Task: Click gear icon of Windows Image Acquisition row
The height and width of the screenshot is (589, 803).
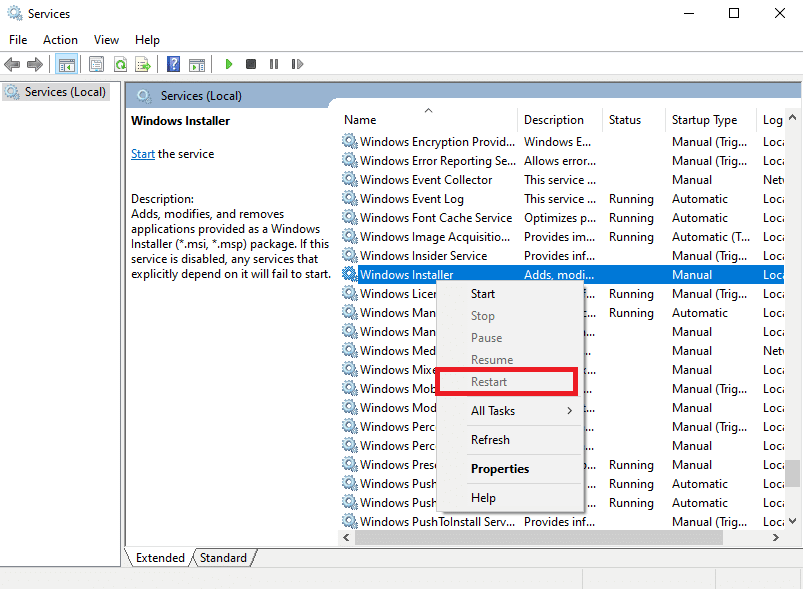Action: [x=350, y=236]
